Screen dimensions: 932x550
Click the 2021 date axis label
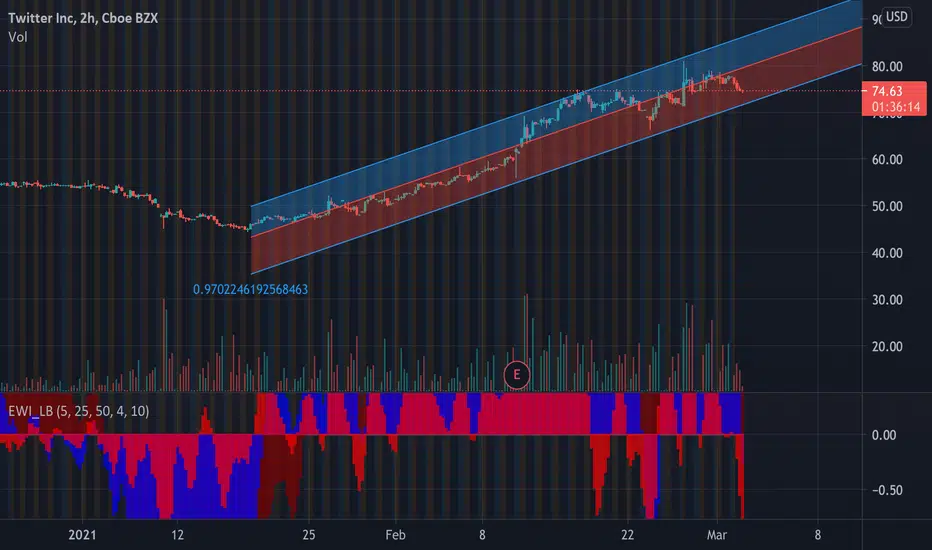(82, 535)
